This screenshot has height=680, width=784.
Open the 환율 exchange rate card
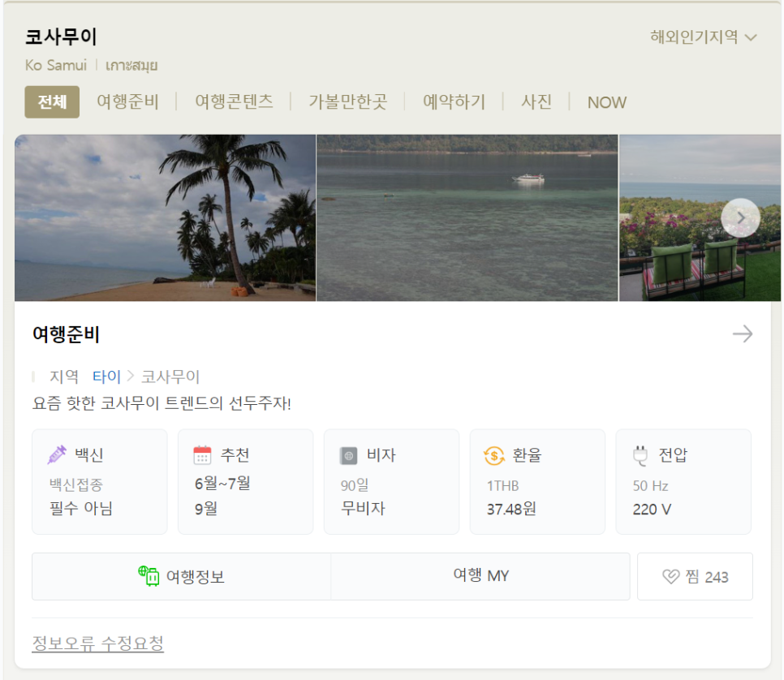pyautogui.click(x=537, y=481)
